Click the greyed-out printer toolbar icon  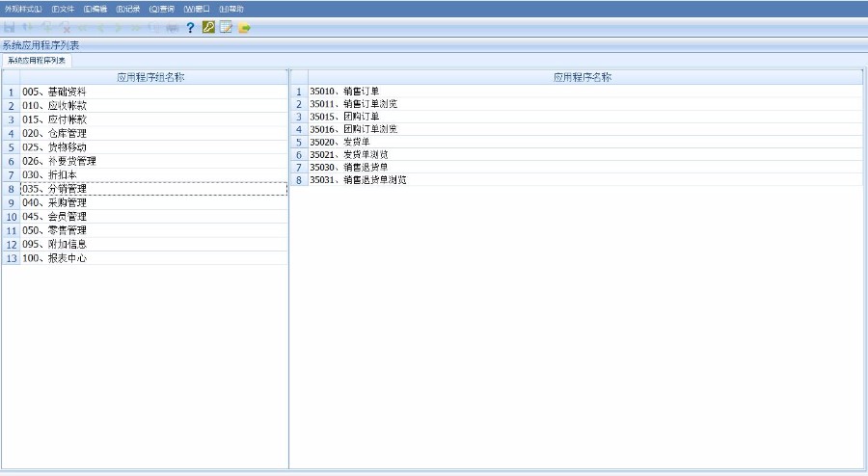click(173, 28)
